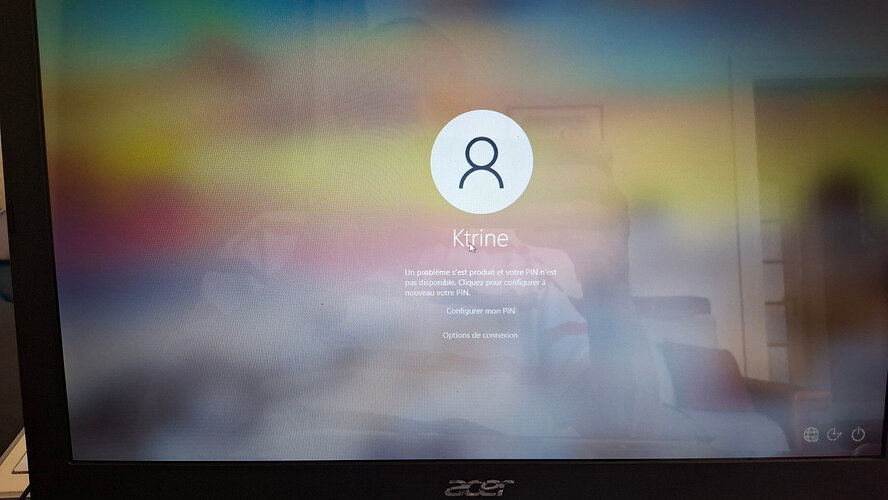Open the network globe icon

(x=811, y=434)
